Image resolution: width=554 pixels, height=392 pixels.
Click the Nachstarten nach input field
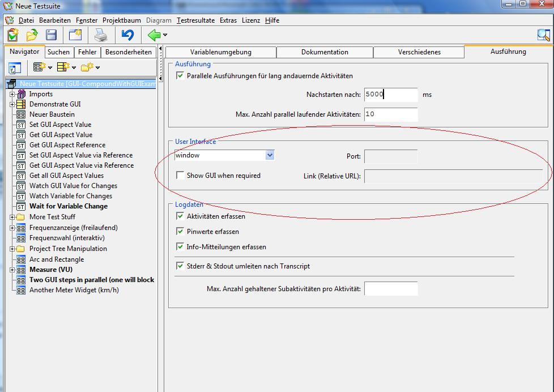(390, 95)
